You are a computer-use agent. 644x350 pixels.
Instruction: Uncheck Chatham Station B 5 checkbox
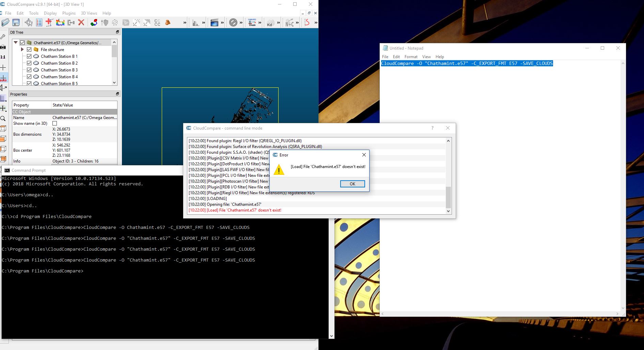tap(29, 83)
